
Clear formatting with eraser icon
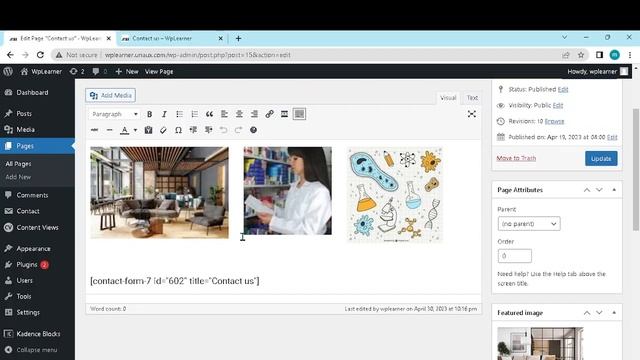click(x=163, y=130)
